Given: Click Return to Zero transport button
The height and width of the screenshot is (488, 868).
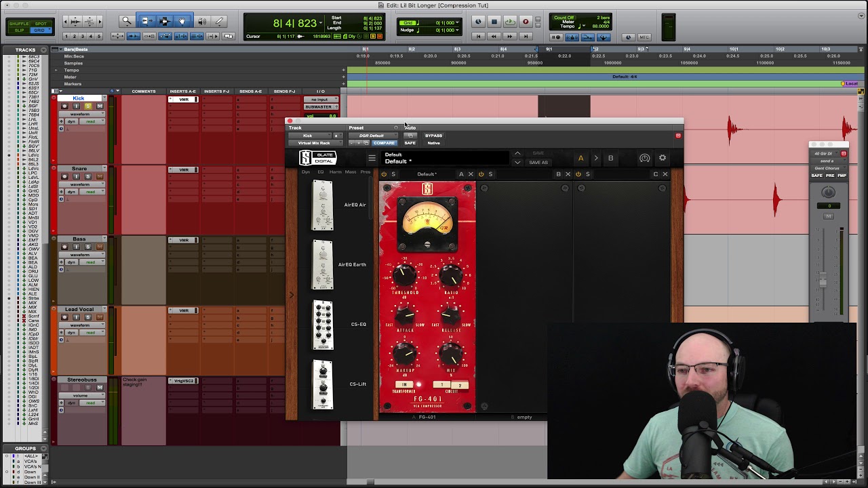Looking at the screenshot, I should pos(478,36).
